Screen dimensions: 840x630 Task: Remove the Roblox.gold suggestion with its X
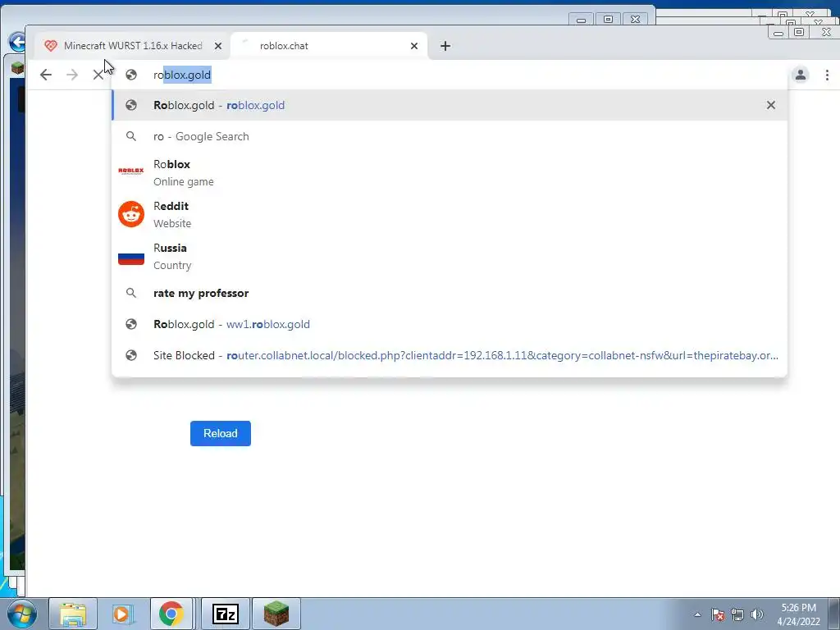pyautogui.click(x=771, y=105)
